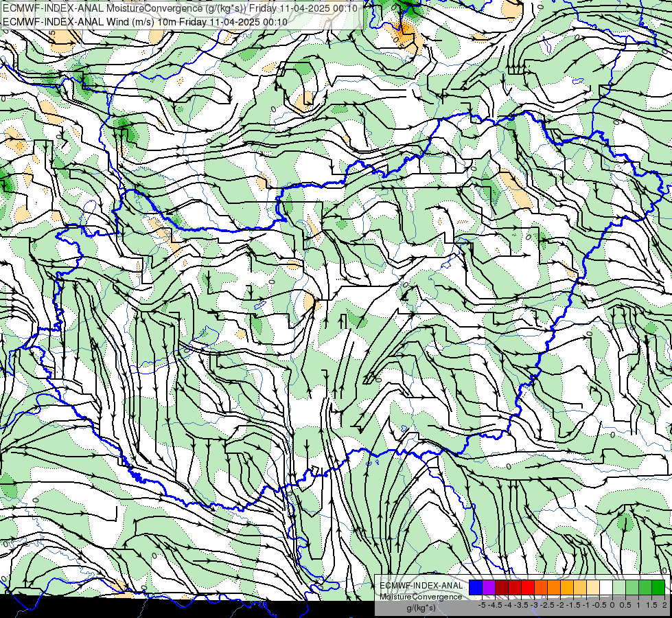Image resolution: width=672 pixels, height=618 pixels.
Task: Select the blue legend swatch below -5
Action: [x=476, y=588]
